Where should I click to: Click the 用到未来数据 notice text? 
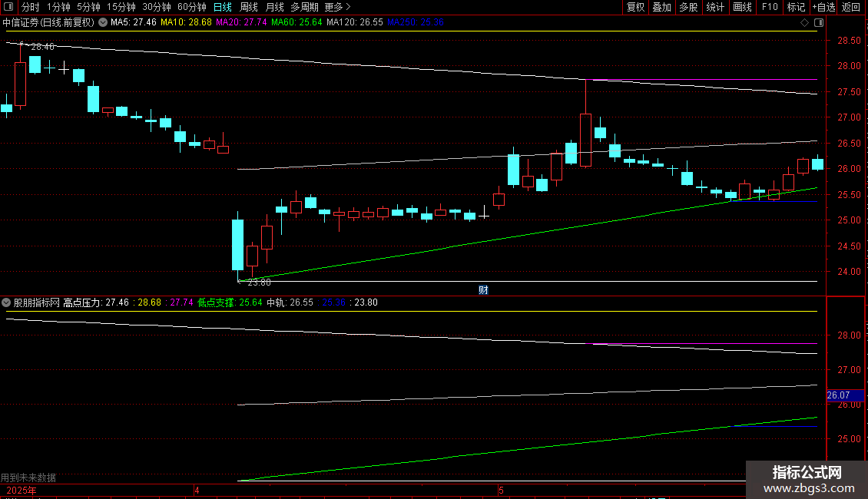click(x=28, y=478)
